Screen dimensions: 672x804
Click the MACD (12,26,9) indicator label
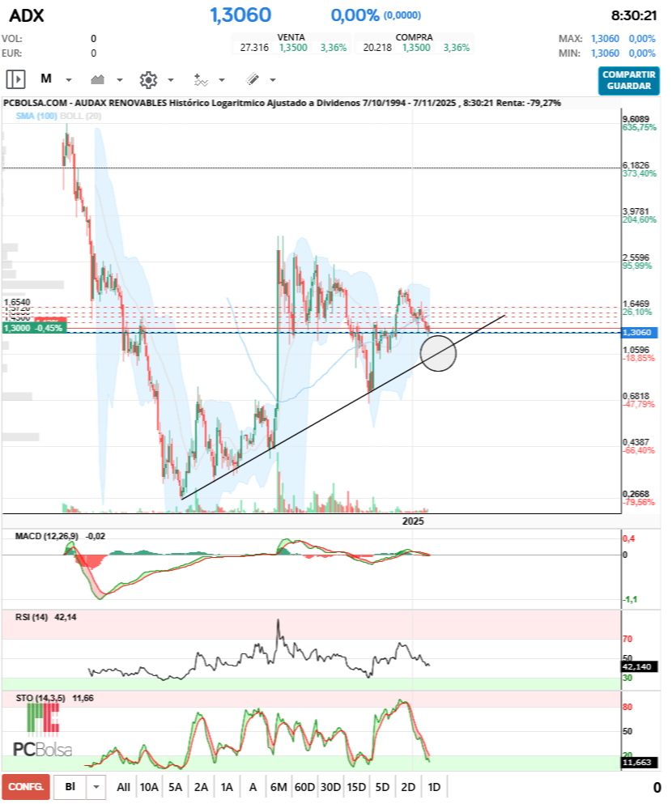pyautogui.click(x=47, y=536)
